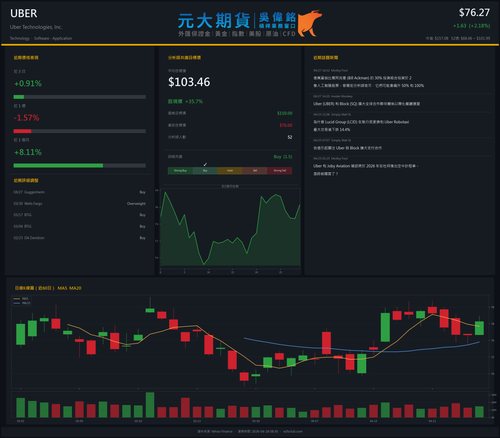
Task: Click the red progress bar under -1.57%
Action: tap(22, 131)
